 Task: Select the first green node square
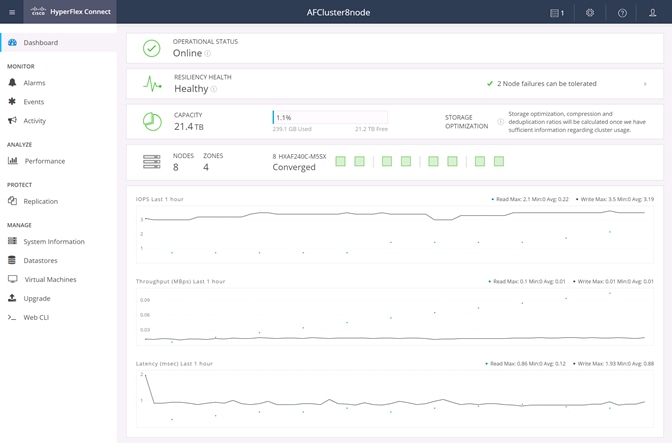pyautogui.click(x=340, y=161)
